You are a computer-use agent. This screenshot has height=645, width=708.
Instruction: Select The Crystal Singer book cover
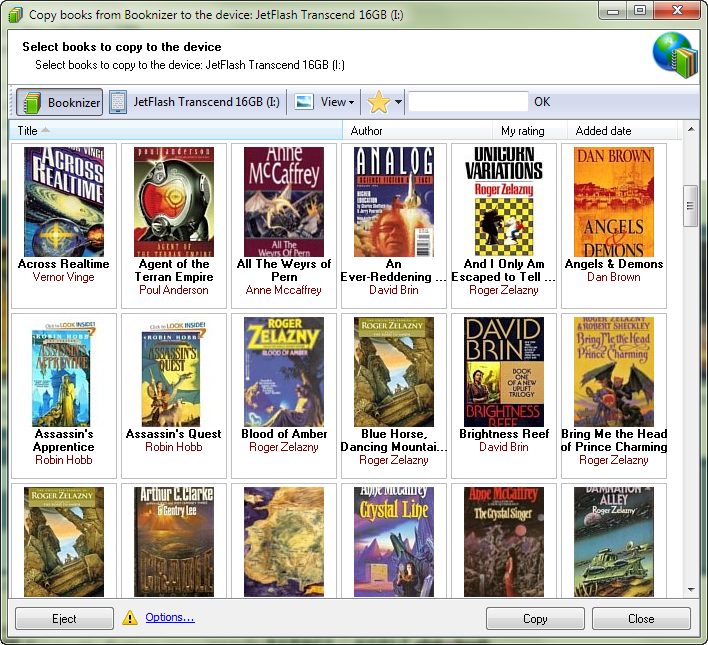(x=504, y=542)
